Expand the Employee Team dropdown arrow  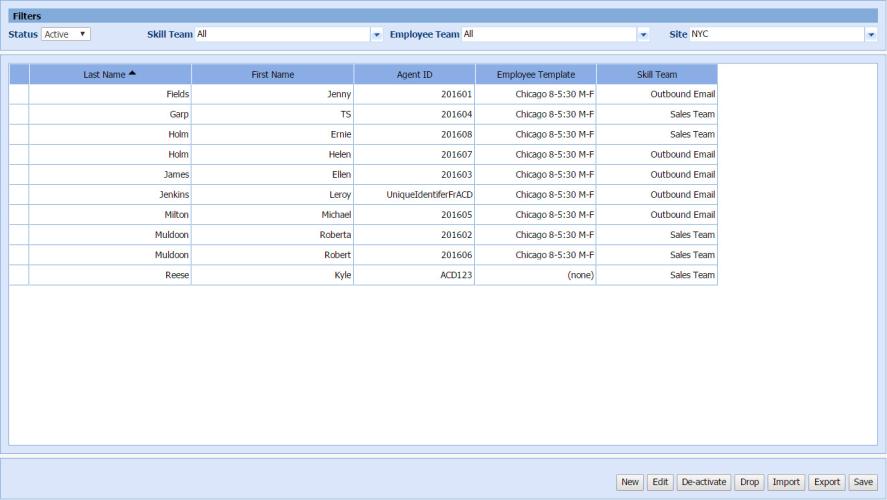pyautogui.click(x=643, y=34)
